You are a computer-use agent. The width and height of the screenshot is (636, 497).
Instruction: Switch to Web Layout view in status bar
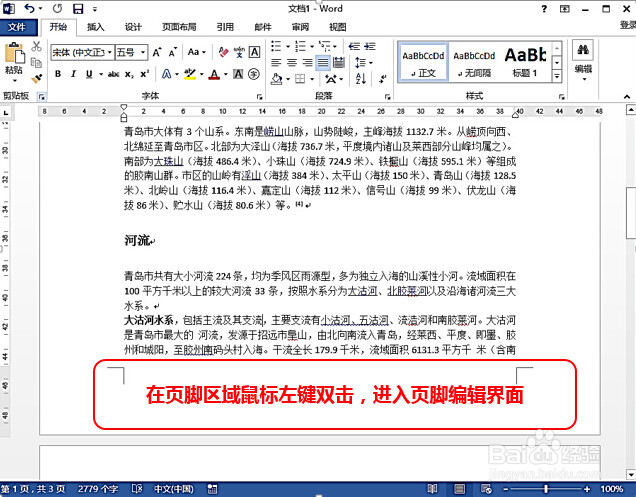tap(486, 489)
